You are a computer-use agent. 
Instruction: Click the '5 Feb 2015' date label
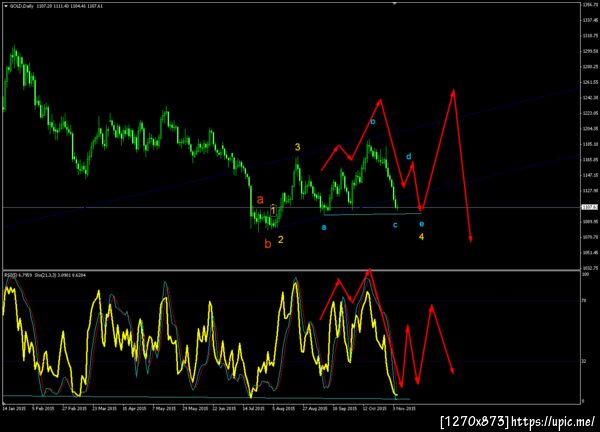tap(43, 409)
